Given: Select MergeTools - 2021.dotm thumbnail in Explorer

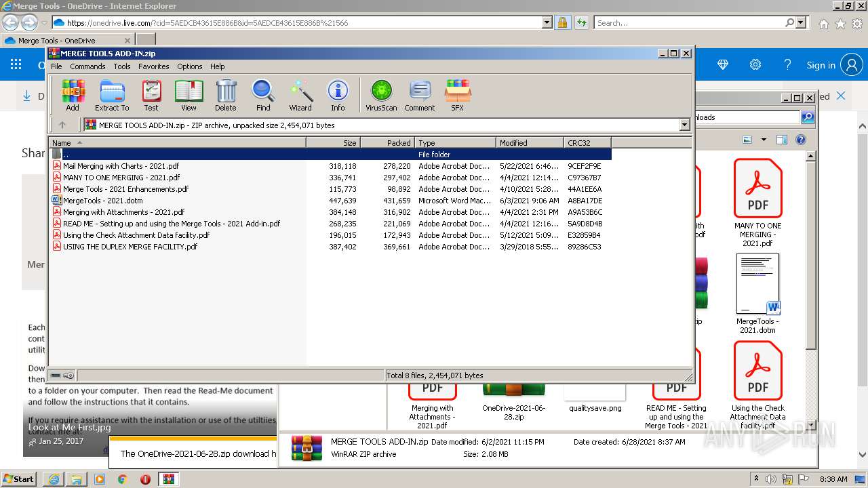Looking at the screenshot, I should coord(757,293).
